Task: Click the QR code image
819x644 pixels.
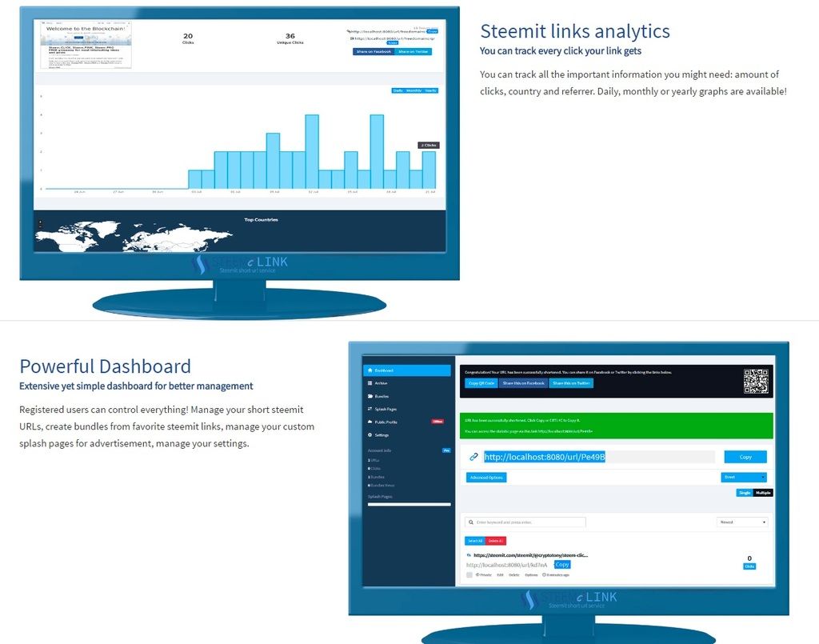Action: pyautogui.click(x=756, y=381)
